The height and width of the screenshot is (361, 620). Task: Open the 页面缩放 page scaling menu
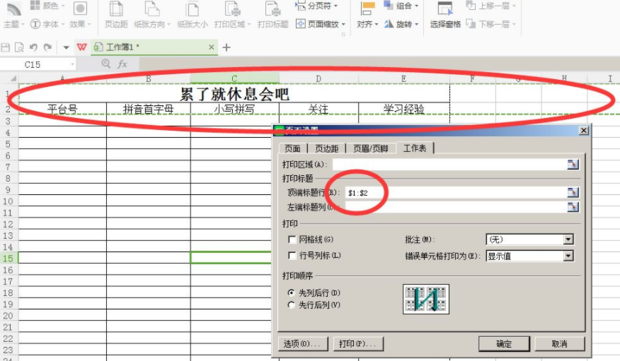tap(320, 24)
